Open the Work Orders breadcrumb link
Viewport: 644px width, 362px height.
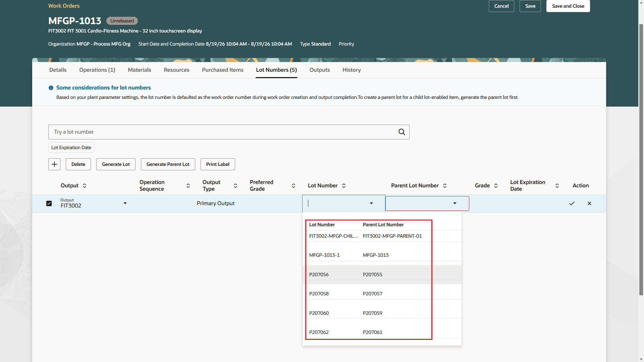[x=64, y=6]
